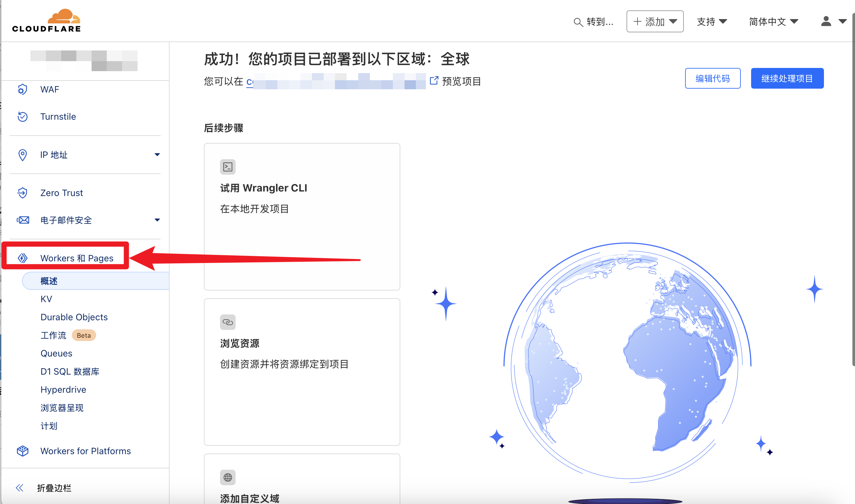Click the WAF shield icon

point(22,89)
